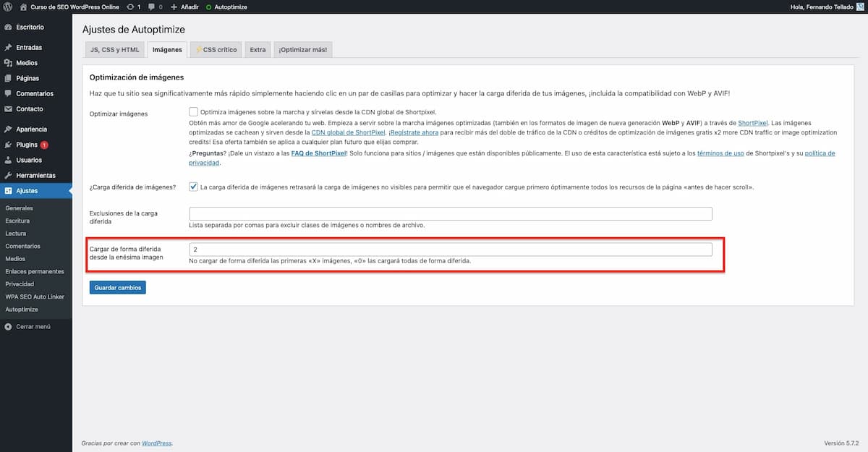Click the red Plugins update badge
Screen dimensions: 868x452
(44, 145)
